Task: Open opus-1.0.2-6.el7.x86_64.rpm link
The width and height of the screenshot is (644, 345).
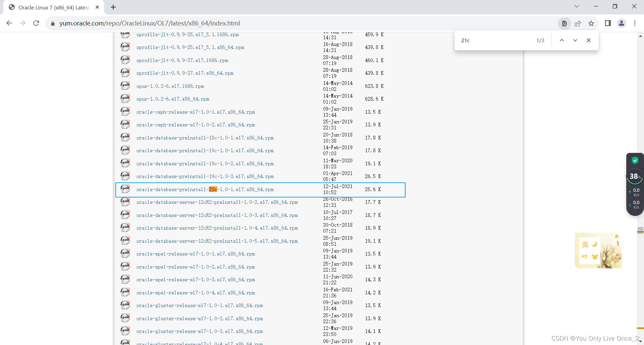Action: [x=173, y=99]
